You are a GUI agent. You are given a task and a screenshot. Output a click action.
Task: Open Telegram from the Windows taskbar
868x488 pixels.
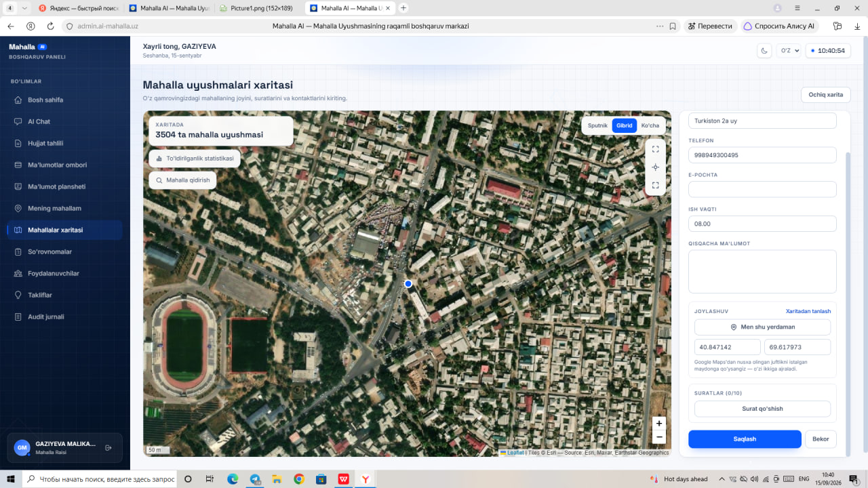point(255,479)
